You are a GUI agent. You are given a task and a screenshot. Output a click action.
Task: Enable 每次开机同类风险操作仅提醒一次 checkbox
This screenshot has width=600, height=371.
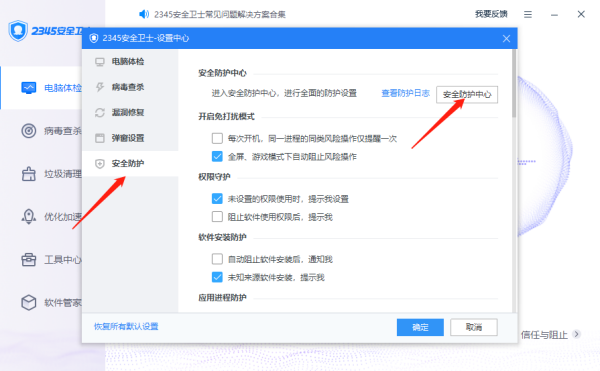(x=217, y=138)
